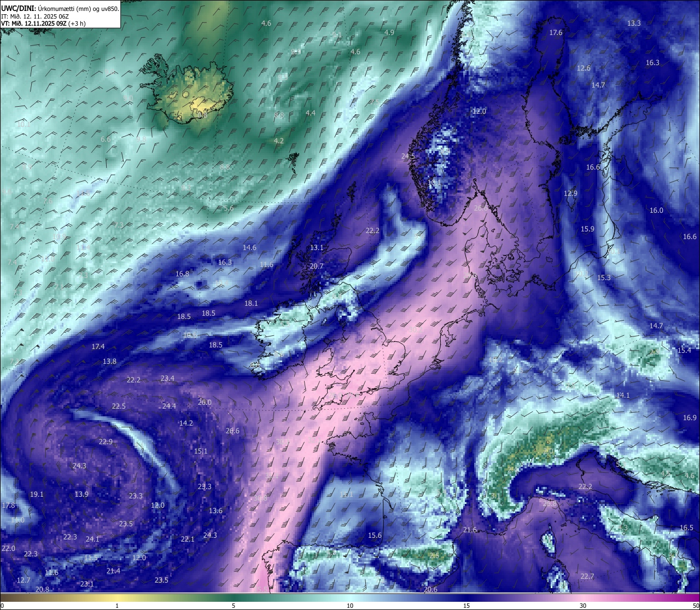This screenshot has width=700, height=610.
Task: Click the map value 15.4
Action: point(684,350)
